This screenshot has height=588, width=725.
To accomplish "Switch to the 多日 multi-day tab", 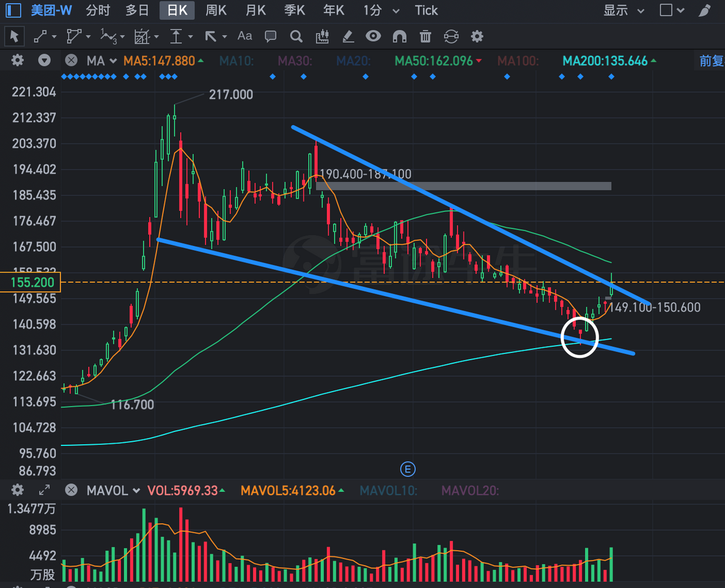I will [x=138, y=10].
